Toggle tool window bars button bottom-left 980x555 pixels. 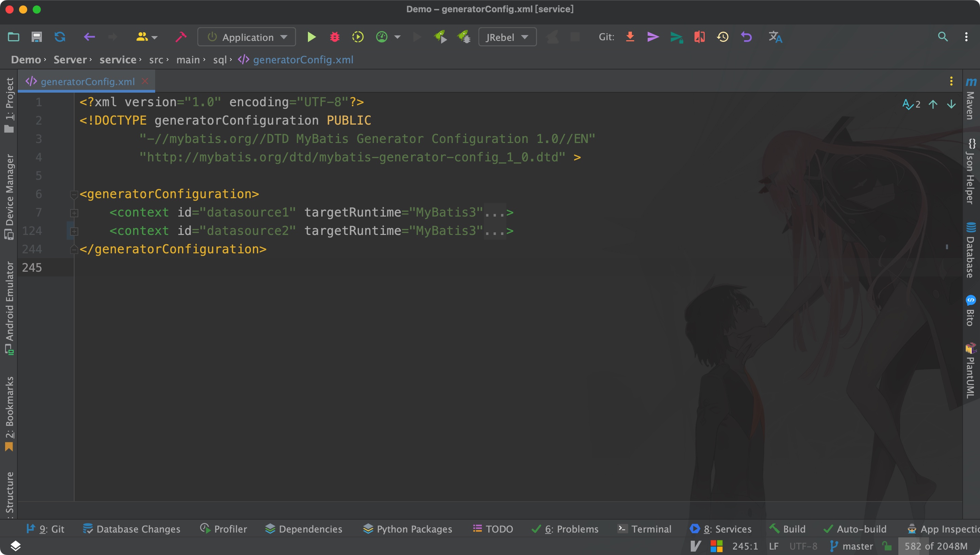(x=15, y=546)
